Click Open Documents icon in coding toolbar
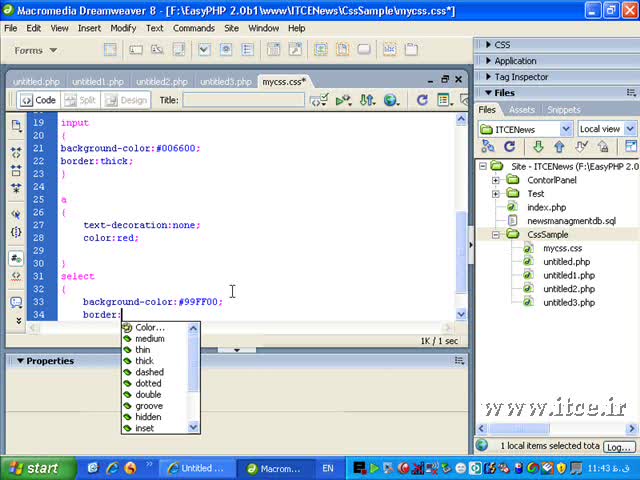This screenshot has height=480, width=640. (x=16, y=126)
